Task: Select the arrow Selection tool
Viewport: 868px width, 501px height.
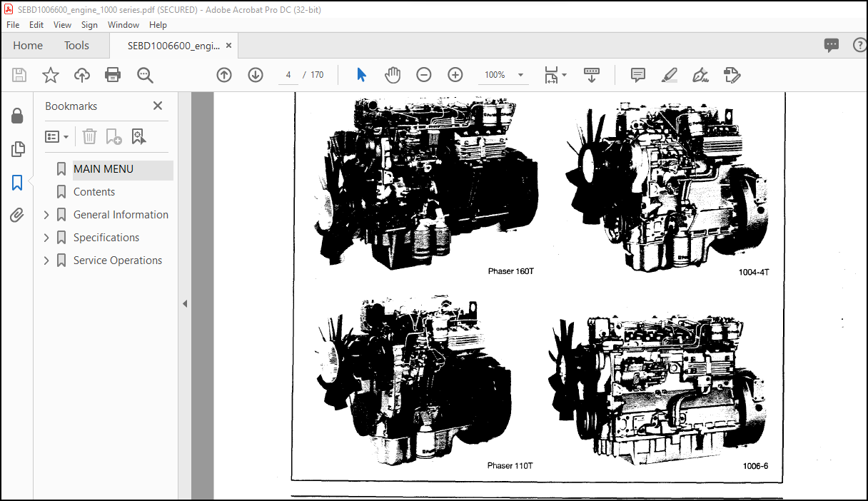Action: pyautogui.click(x=361, y=75)
